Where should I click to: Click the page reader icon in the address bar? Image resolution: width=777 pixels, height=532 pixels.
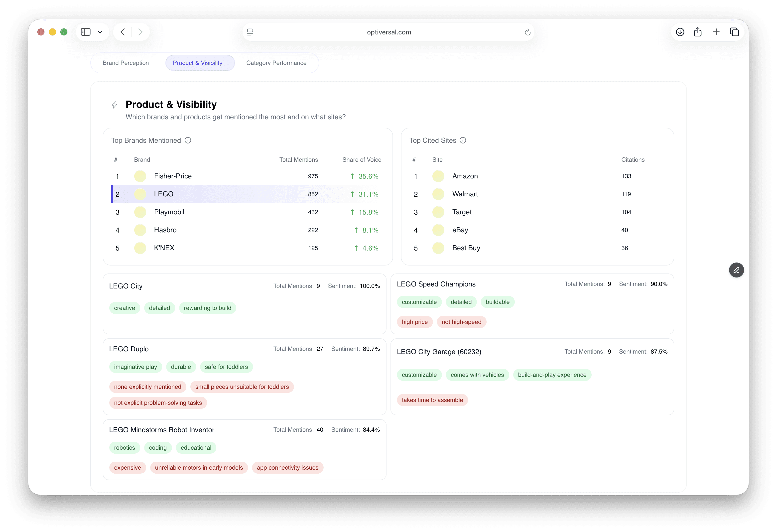[250, 32]
